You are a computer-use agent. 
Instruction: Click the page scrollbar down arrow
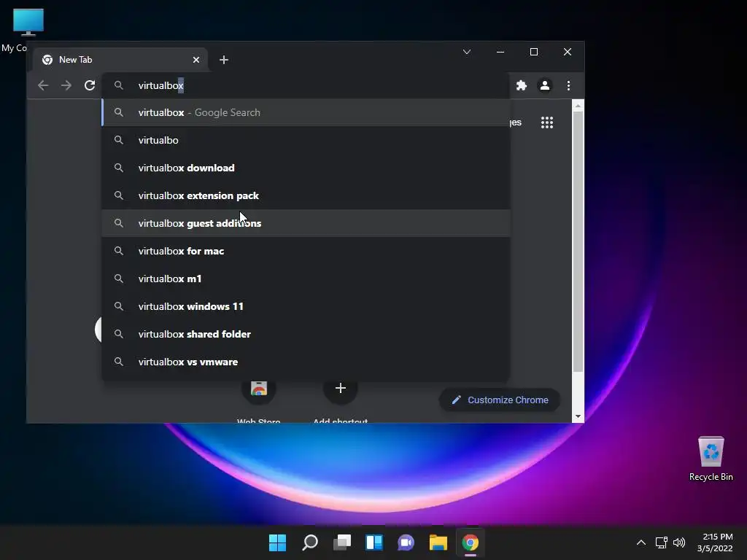click(578, 416)
